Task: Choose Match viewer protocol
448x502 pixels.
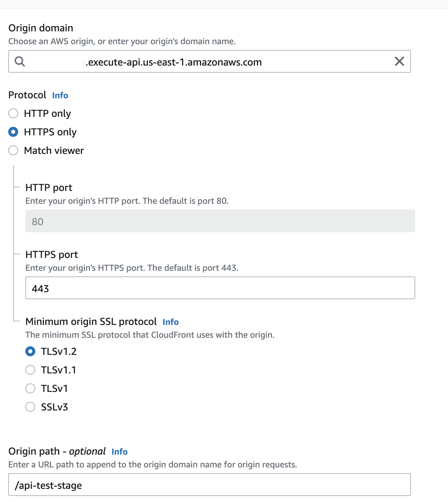Action: tap(13, 150)
